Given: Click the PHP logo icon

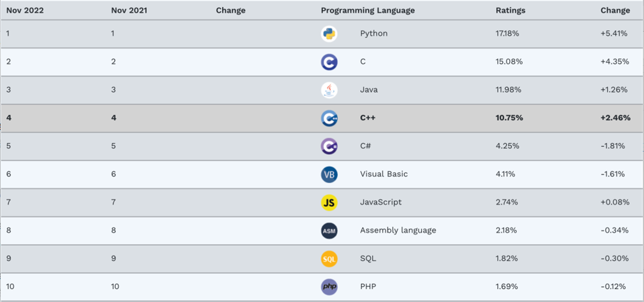Looking at the screenshot, I should click(x=329, y=287).
